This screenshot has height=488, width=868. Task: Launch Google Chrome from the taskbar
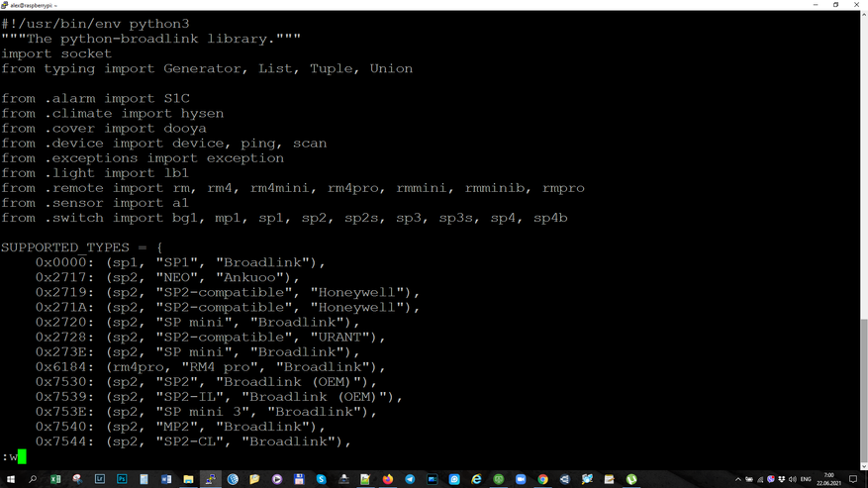(x=542, y=479)
